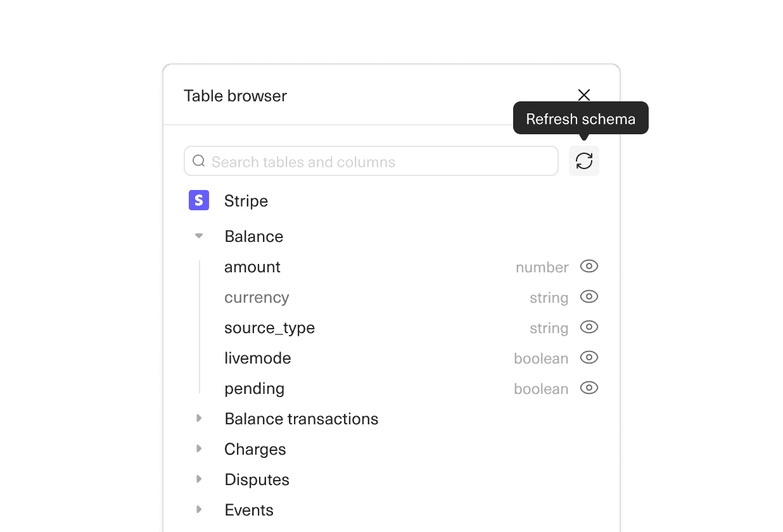Preview the amount column with the eye icon

(x=589, y=267)
